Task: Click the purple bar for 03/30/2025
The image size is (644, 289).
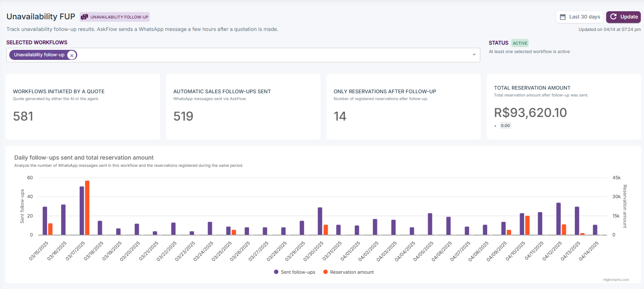Action: pos(320,221)
